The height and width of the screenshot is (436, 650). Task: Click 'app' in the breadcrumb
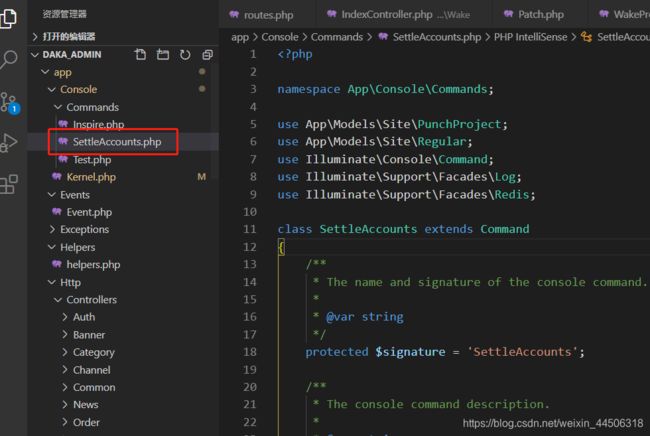tap(240, 37)
